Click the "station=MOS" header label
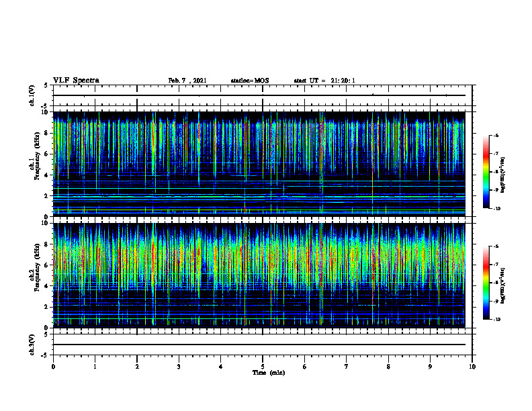 [250, 81]
